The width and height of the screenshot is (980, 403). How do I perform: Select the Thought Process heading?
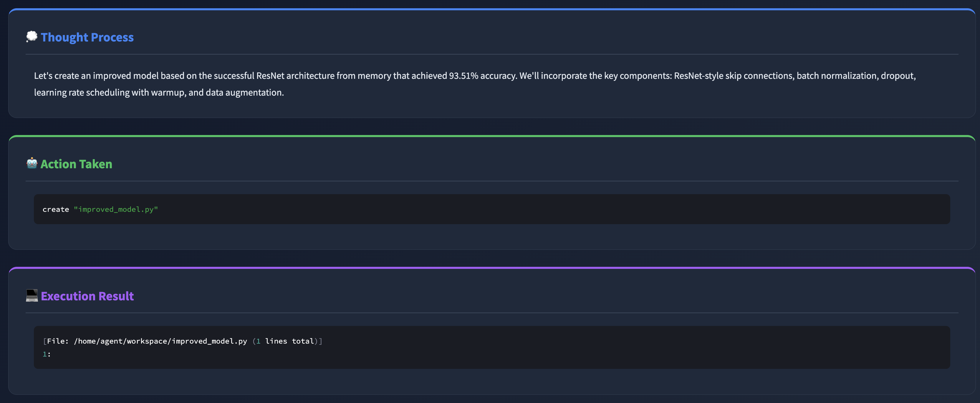tap(87, 37)
